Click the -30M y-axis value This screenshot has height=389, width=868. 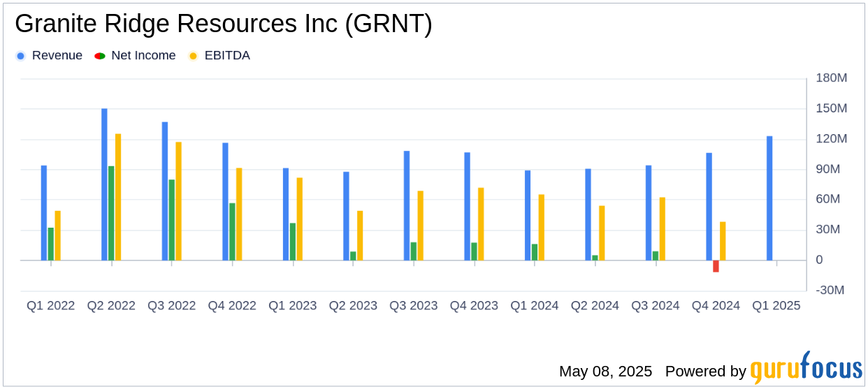(830, 290)
